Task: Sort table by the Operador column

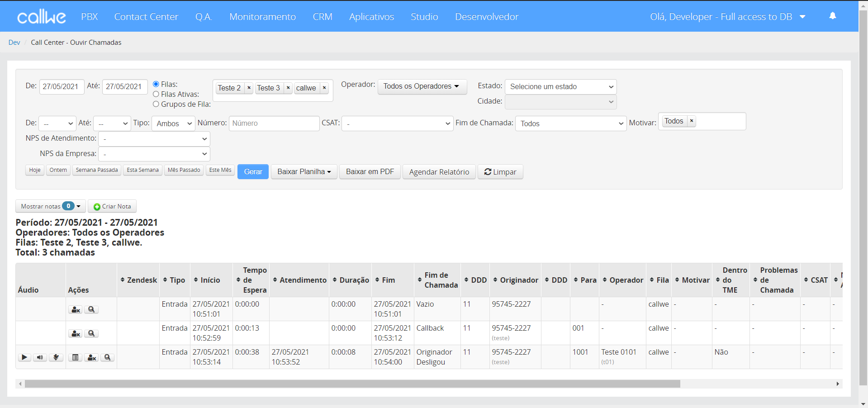Action: point(622,280)
